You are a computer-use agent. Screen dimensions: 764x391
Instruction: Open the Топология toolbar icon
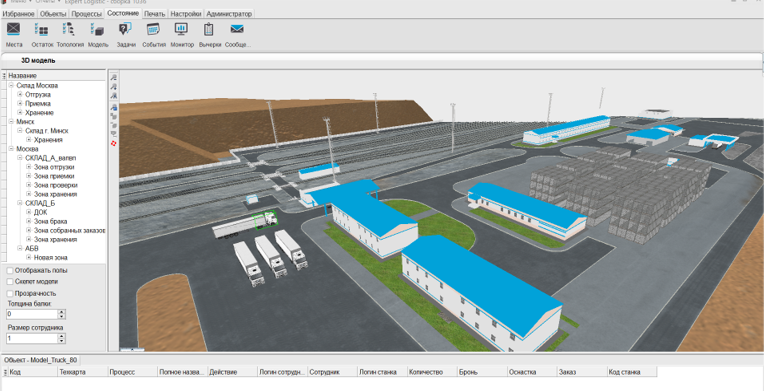tap(69, 30)
